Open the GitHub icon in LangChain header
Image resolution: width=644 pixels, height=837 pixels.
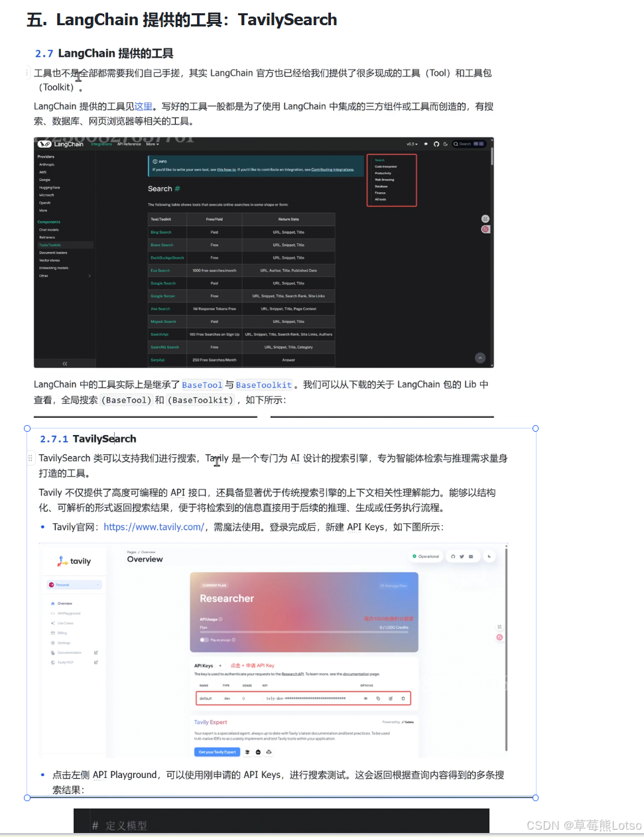(436, 144)
